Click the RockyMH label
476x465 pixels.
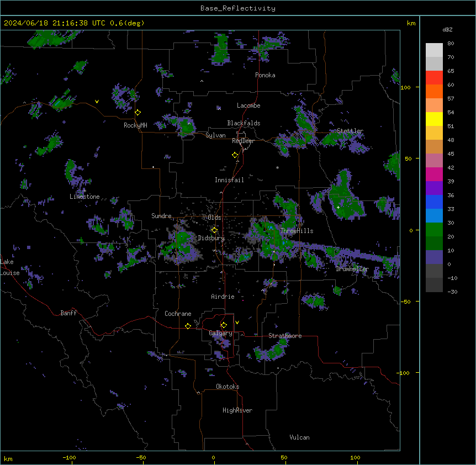(135, 125)
